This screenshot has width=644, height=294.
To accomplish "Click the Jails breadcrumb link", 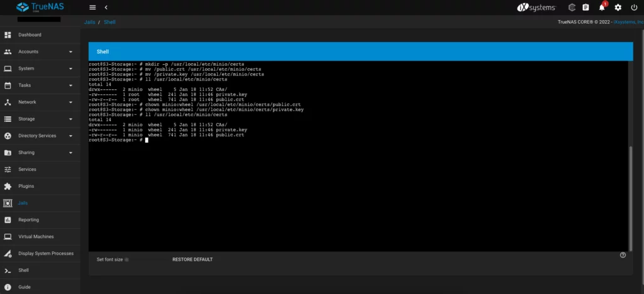I will (x=89, y=22).
